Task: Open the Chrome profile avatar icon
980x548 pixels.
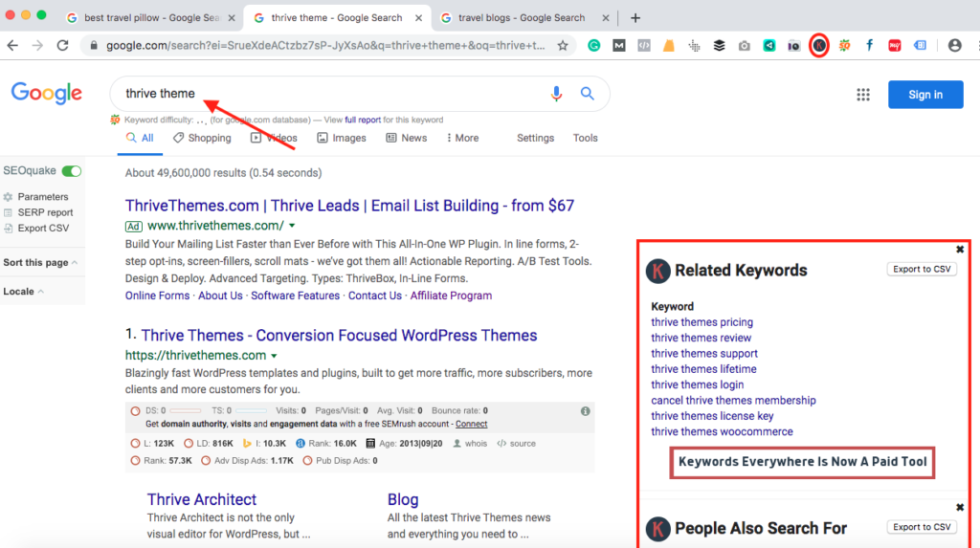Action: coord(954,45)
